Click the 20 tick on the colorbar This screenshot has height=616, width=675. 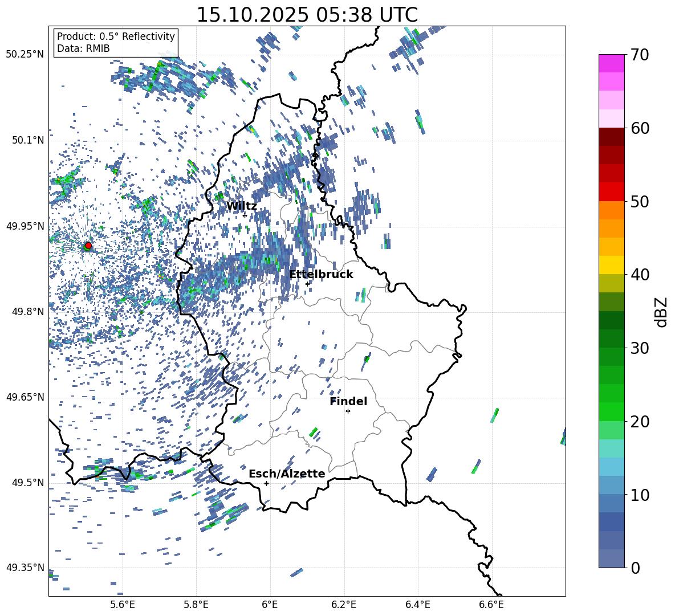tap(640, 421)
